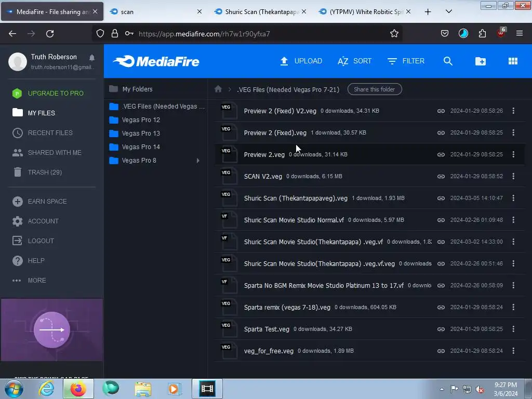Screen dimensions: 532x399
Task: Click the uBlock extension icon with badge
Action: tap(501, 33)
